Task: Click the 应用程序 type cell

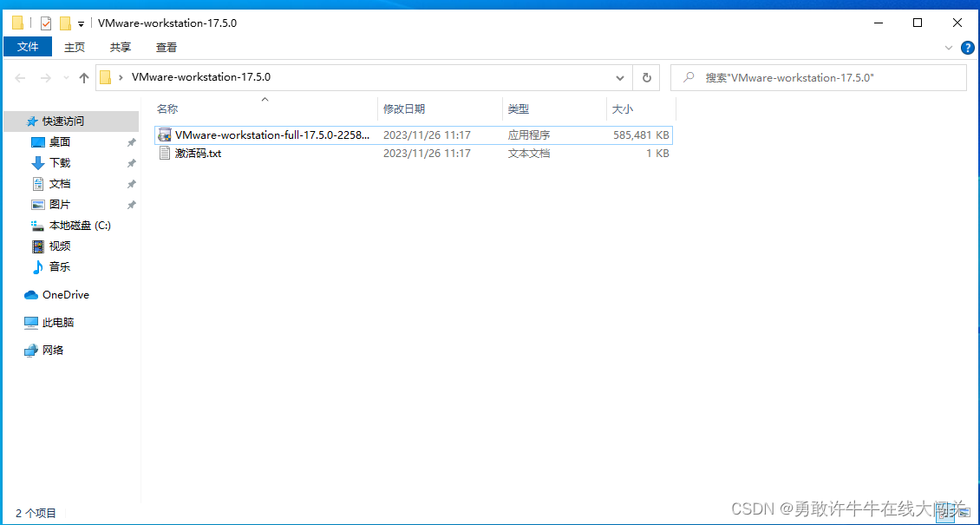Action: pyautogui.click(x=529, y=135)
